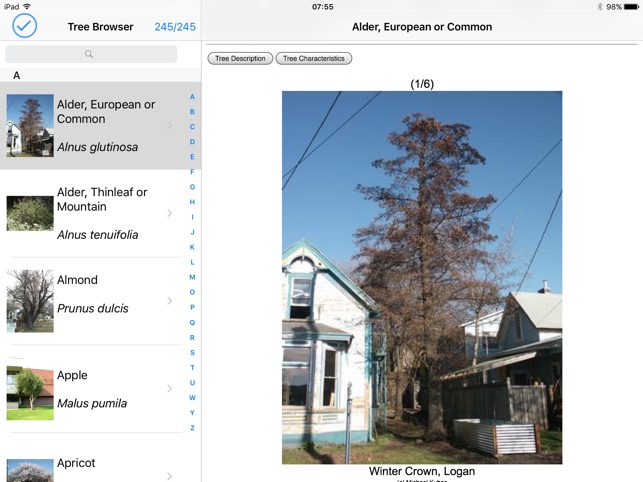Tap the Bluetooth icon in status bar
This screenshot has height=482, width=643.
coord(600,7)
